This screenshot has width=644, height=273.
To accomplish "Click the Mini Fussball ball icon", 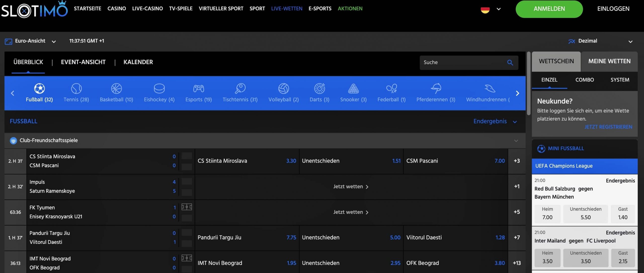I will pyautogui.click(x=541, y=149).
